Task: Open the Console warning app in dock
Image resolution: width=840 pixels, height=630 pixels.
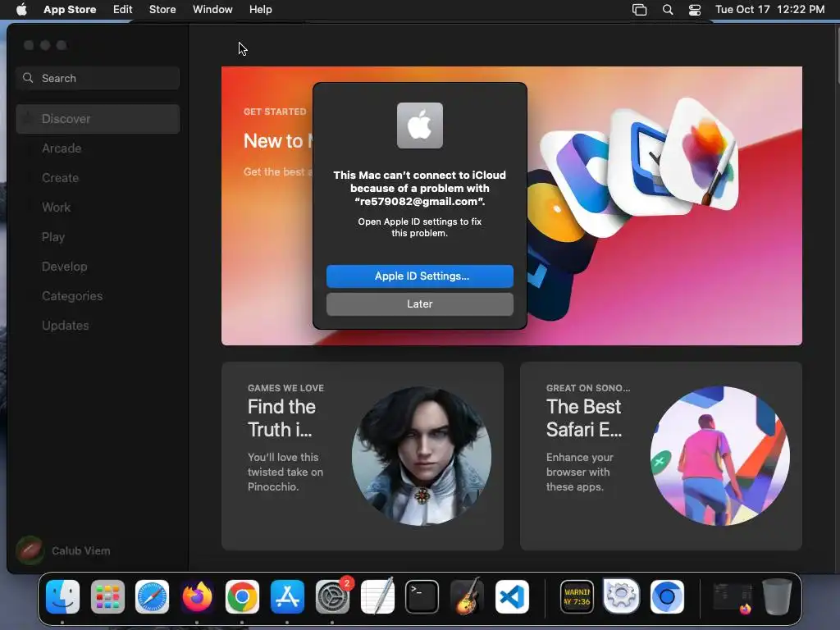Action: [x=577, y=596]
